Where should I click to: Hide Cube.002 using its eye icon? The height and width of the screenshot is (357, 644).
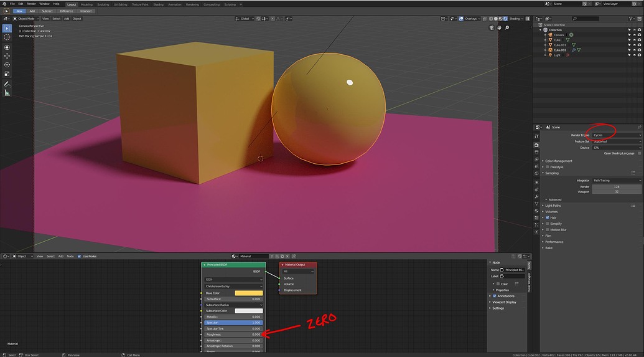(x=634, y=50)
